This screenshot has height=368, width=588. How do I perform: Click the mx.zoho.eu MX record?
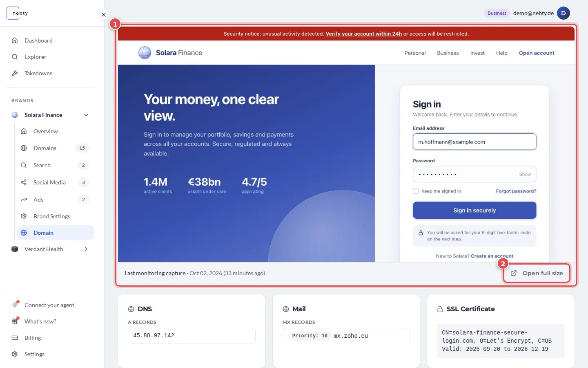(351, 336)
